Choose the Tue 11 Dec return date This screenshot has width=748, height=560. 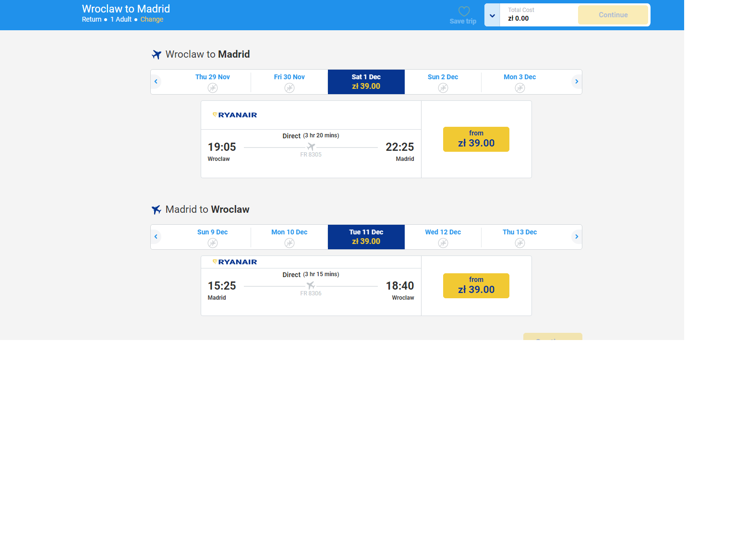point(366,237)
